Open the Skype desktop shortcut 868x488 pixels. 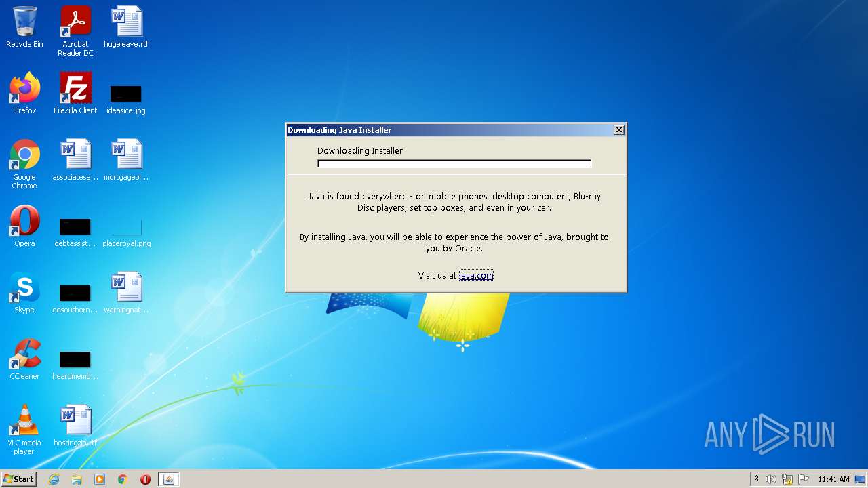click(x=24, y=292)
